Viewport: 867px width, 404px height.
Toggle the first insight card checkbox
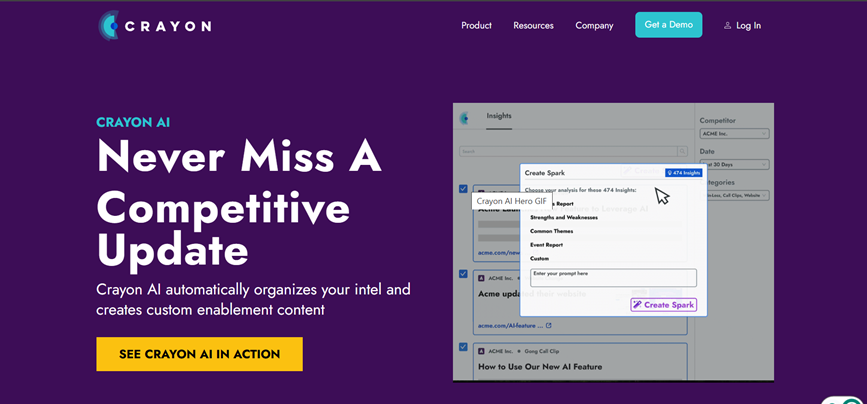(x=463, y=189)
